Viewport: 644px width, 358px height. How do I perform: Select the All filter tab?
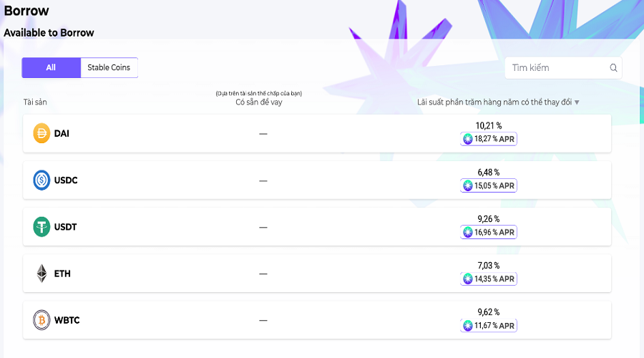[x=51, y=67]
